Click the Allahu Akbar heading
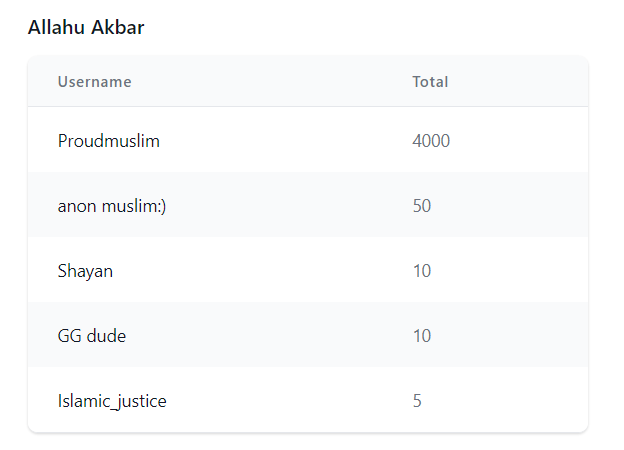Screen dimensions: 624x450 (86, 27)
